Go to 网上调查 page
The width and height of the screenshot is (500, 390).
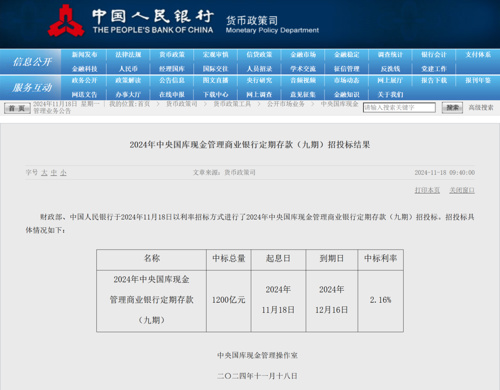pos(259,94)
